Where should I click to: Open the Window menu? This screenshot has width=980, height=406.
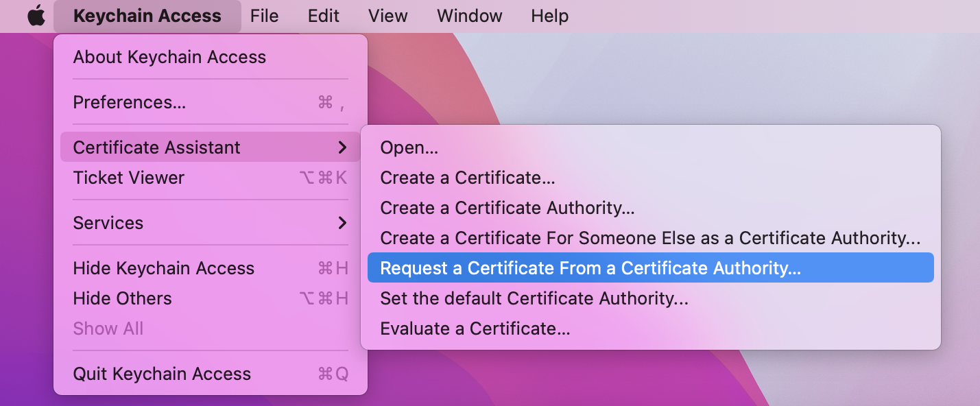(469, 16)
